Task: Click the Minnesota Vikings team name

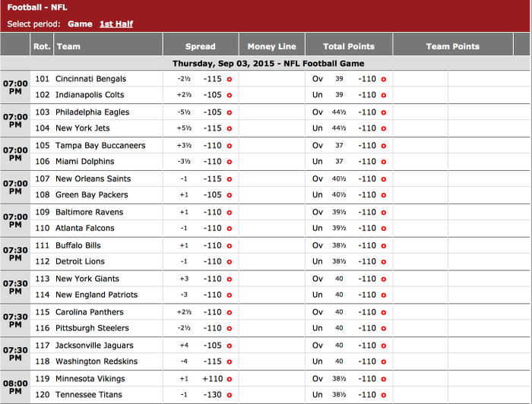Action: point(90,379)
